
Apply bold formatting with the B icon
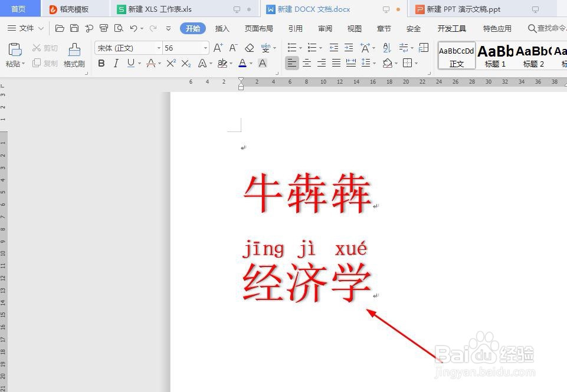101,64
